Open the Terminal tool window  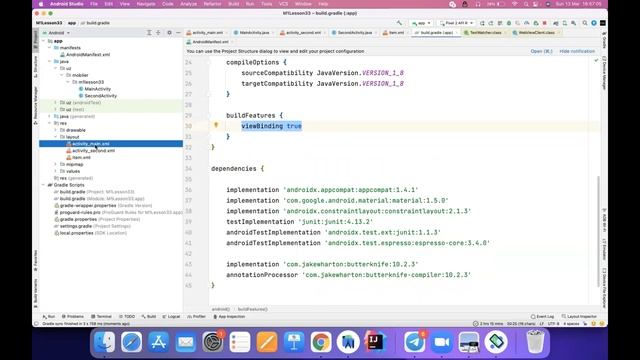click(x=101, y=316)
